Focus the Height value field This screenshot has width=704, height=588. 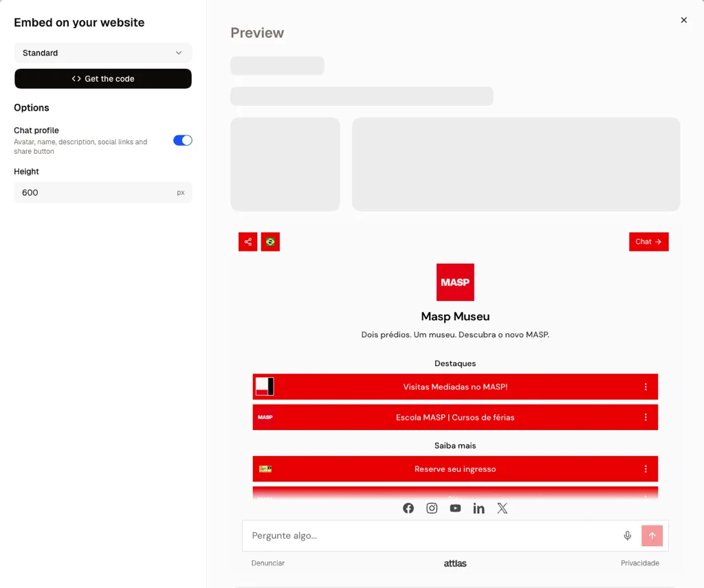[103, 192]
